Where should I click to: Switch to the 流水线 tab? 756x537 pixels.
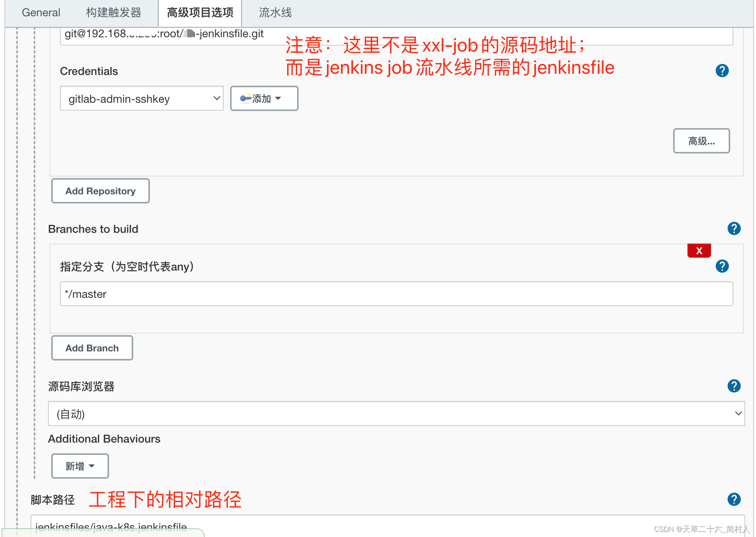(274, 12)
